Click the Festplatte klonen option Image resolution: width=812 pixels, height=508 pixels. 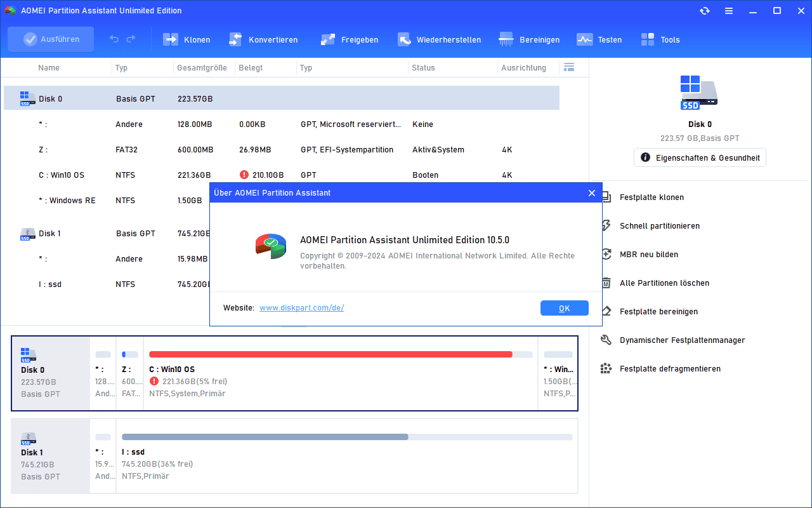652,197
